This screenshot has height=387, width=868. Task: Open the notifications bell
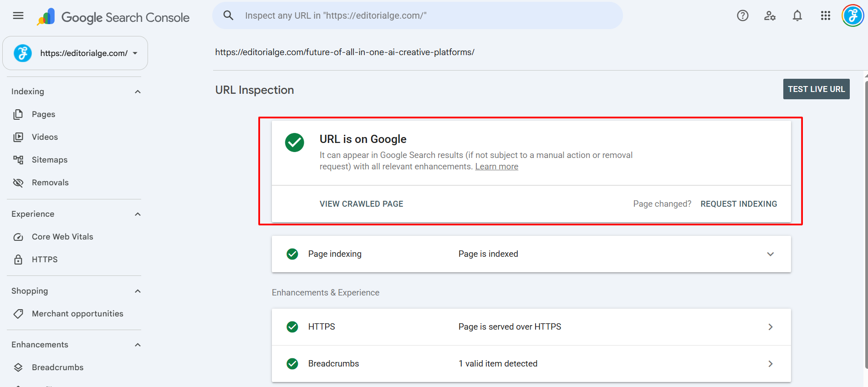[x=797, y=16]
